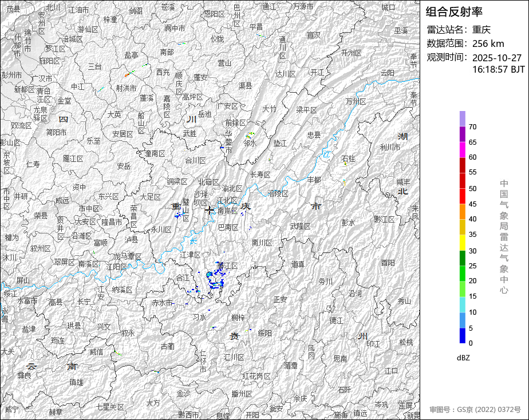Click the 垫江 map label

tap(280, 144)
